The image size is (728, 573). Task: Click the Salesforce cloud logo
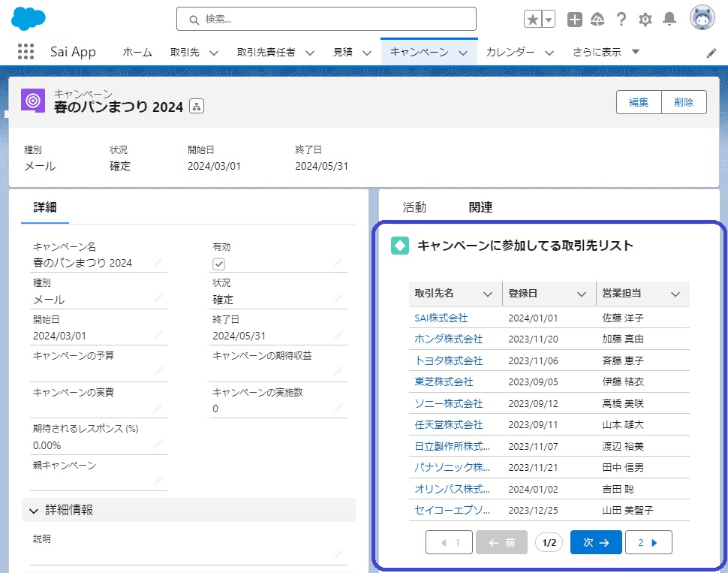click(x=28, y=19)
